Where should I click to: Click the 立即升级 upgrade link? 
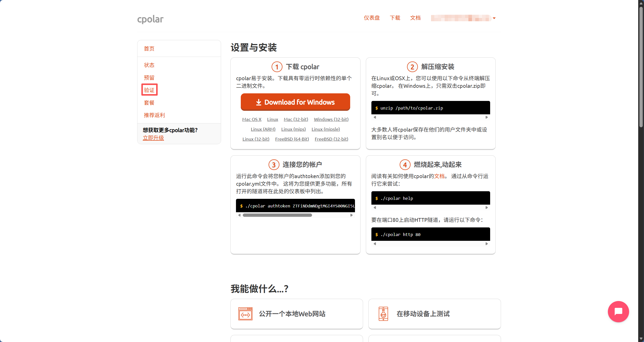153,138
